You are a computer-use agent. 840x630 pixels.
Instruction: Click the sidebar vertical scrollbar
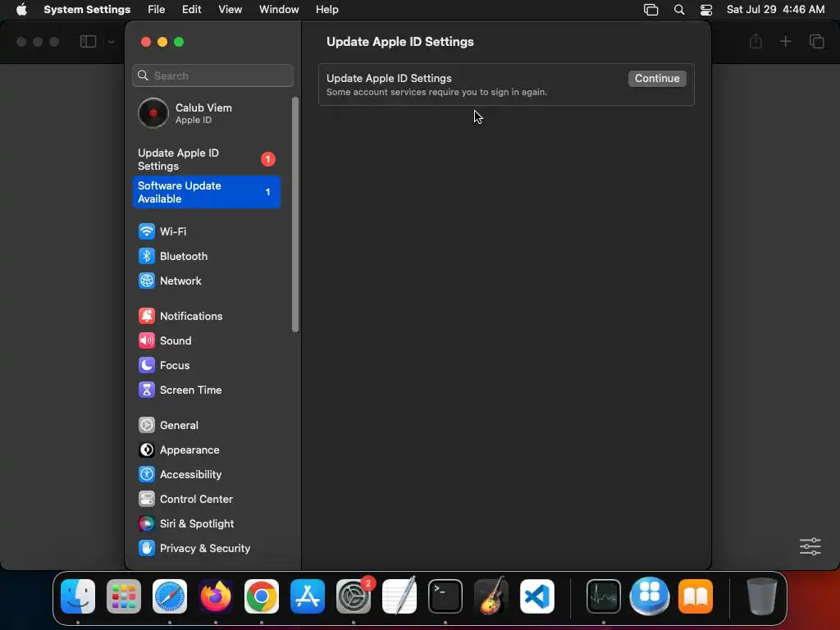coord(295,214)
